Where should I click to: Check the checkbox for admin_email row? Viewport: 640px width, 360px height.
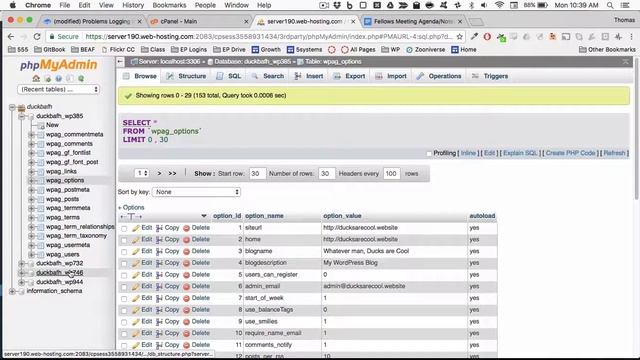pyautogui.click(x=124, y=287)
